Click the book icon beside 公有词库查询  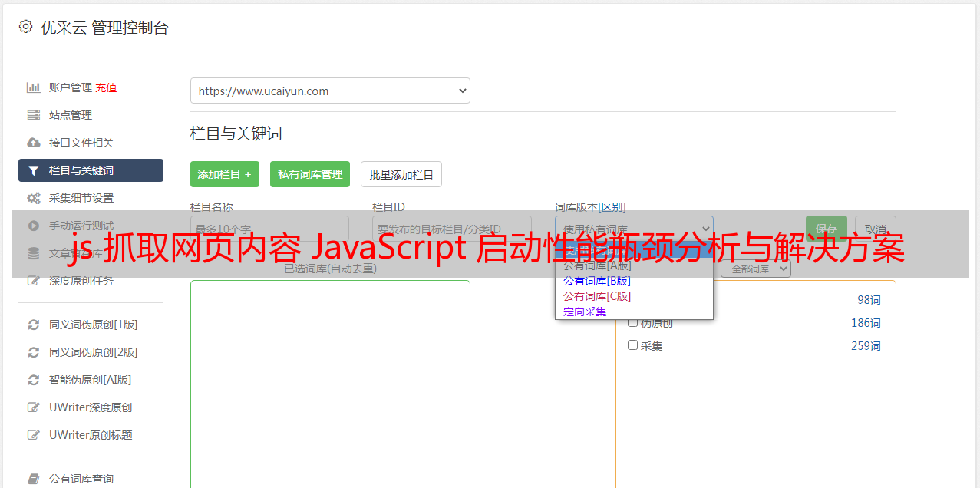pyautogui.click(x=34, y=479)
